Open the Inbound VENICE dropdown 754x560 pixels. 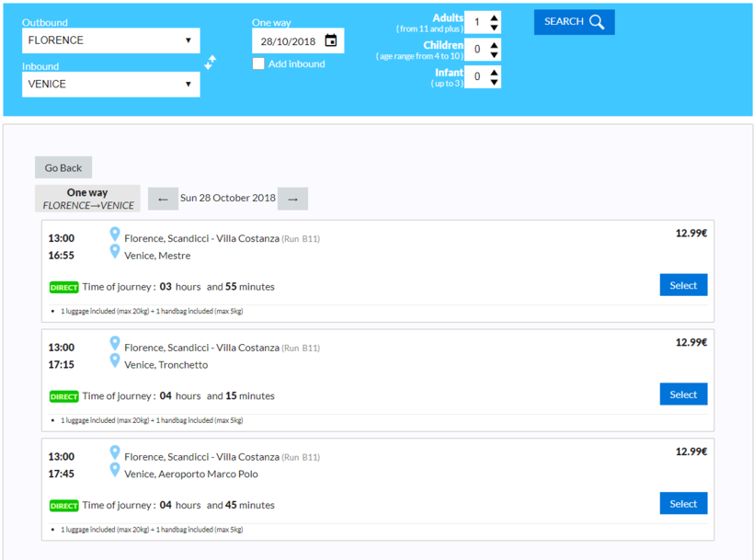pos(110,84)
